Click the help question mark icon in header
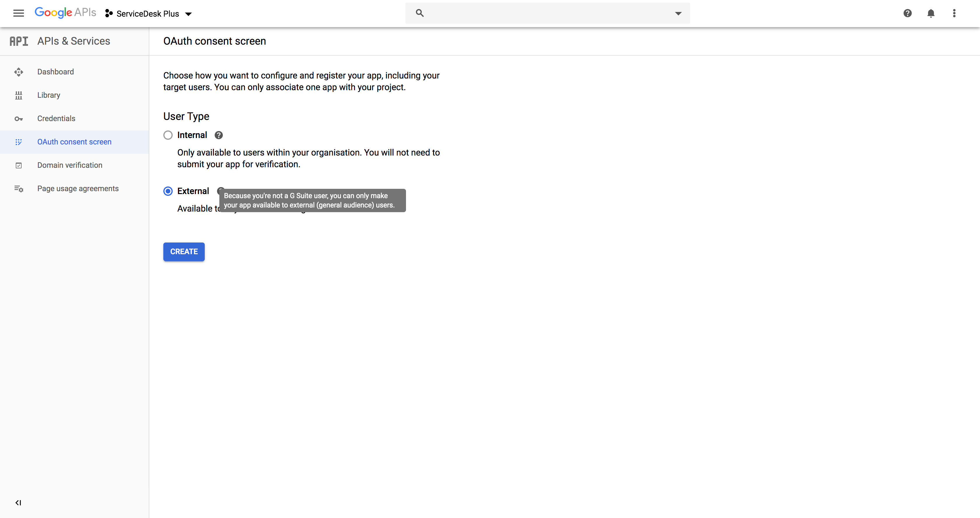980x518 pixels. tap(907, 13)
